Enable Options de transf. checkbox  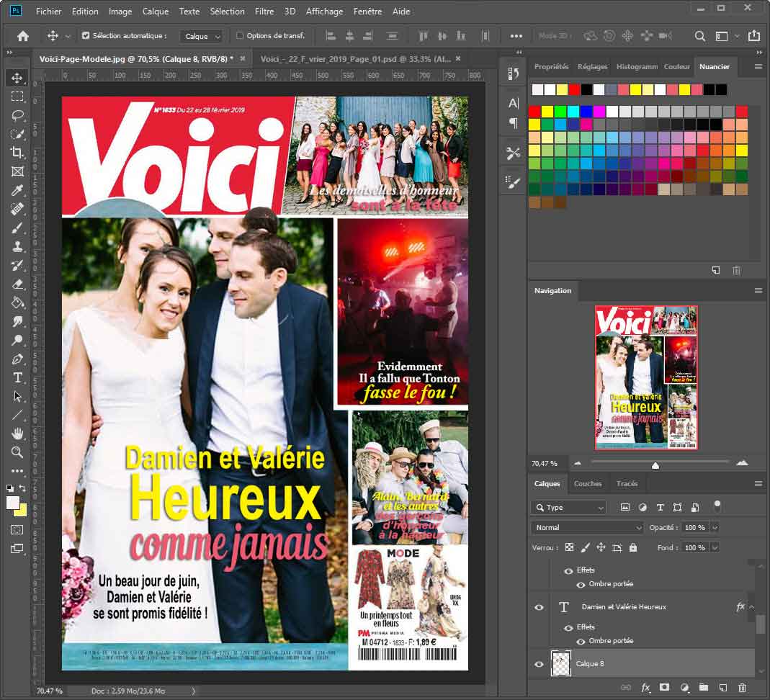click(240, 35)
